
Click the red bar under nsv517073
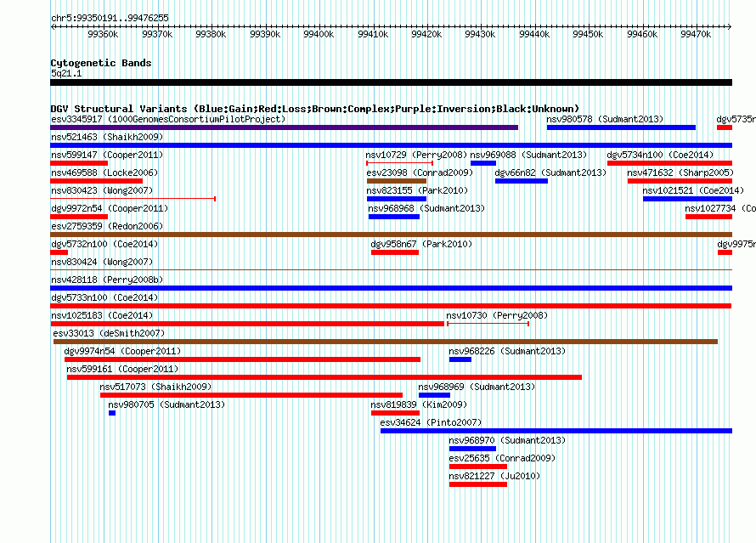click(x=251, y=395)
